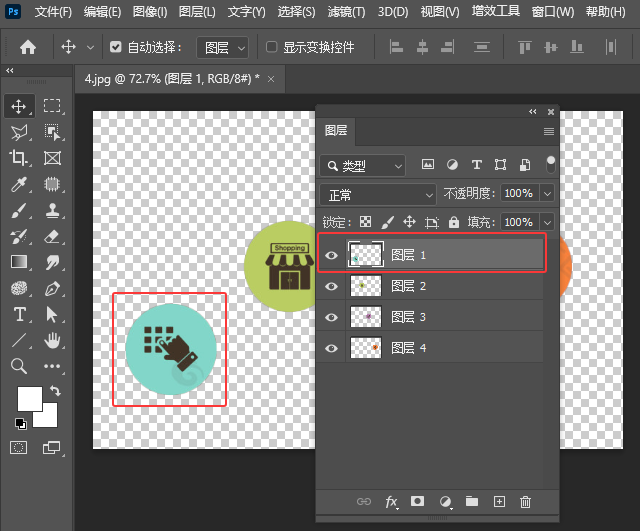Open the 类型 filter type dropdown
640x531 pixels.
pos(362,166)
